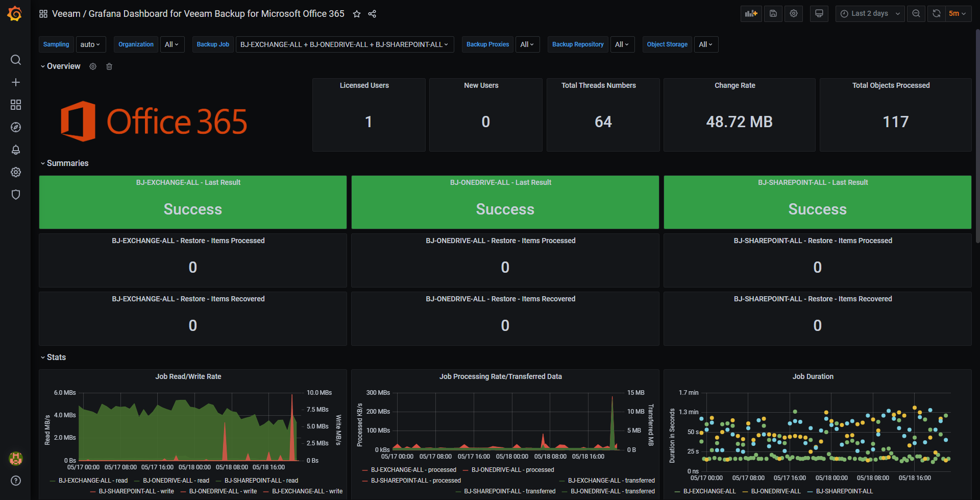Share the dashboard with the share icon

tap(372, 14)
